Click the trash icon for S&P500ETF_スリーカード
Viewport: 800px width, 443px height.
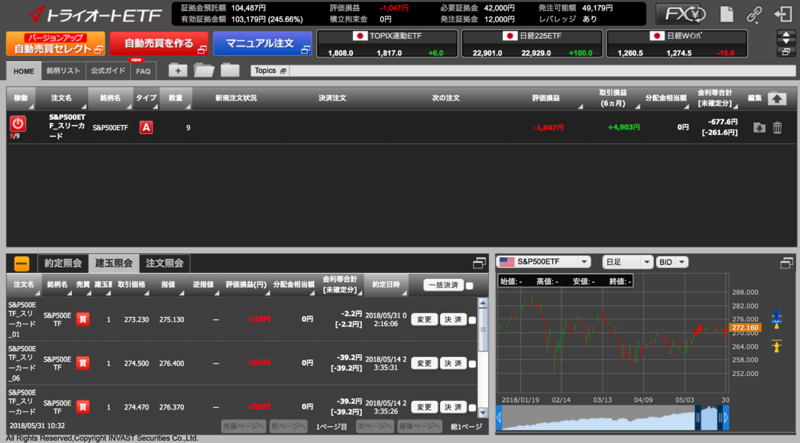(777, 128)
